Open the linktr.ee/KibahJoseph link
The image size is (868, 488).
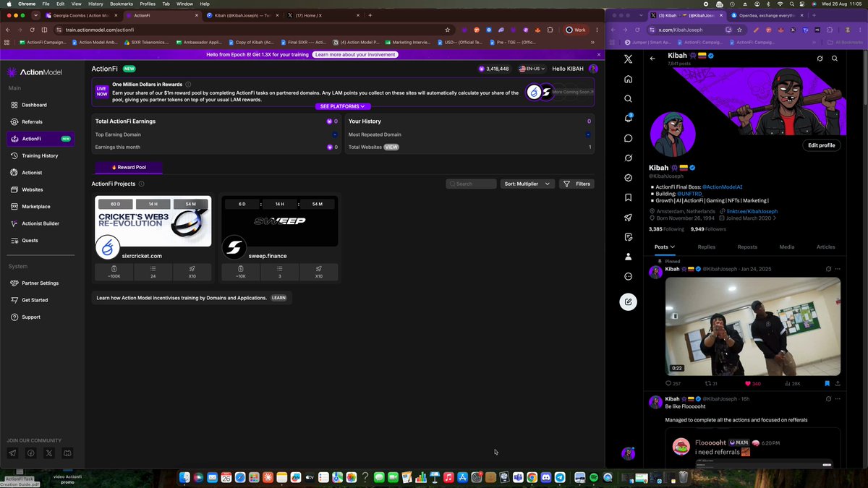click(752, 211)
